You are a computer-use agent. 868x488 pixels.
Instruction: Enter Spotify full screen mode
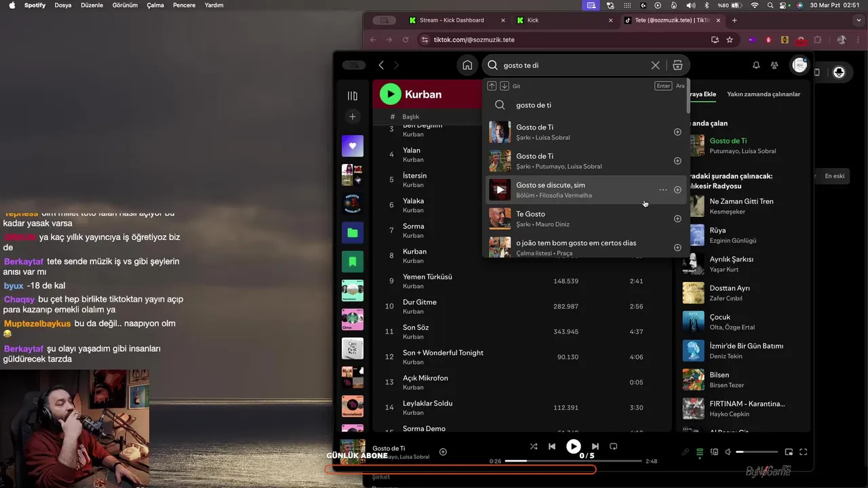pyautogui.click(x=804, y=452)
